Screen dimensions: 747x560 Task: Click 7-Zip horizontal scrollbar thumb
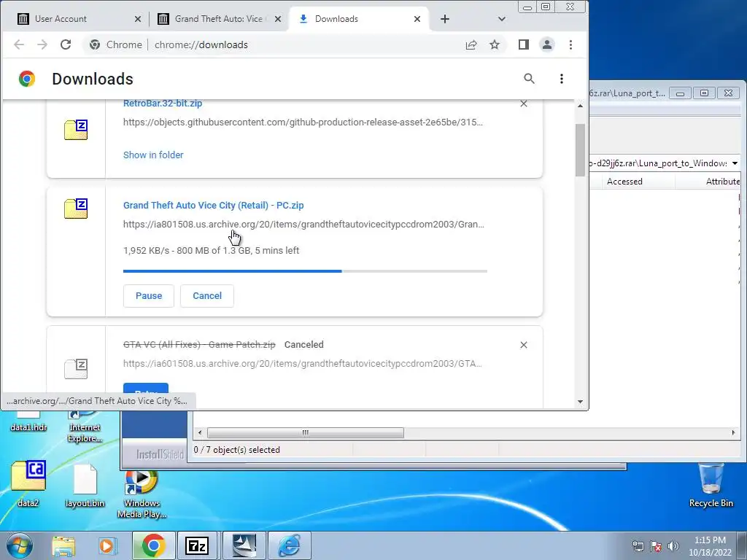[306, 433]
